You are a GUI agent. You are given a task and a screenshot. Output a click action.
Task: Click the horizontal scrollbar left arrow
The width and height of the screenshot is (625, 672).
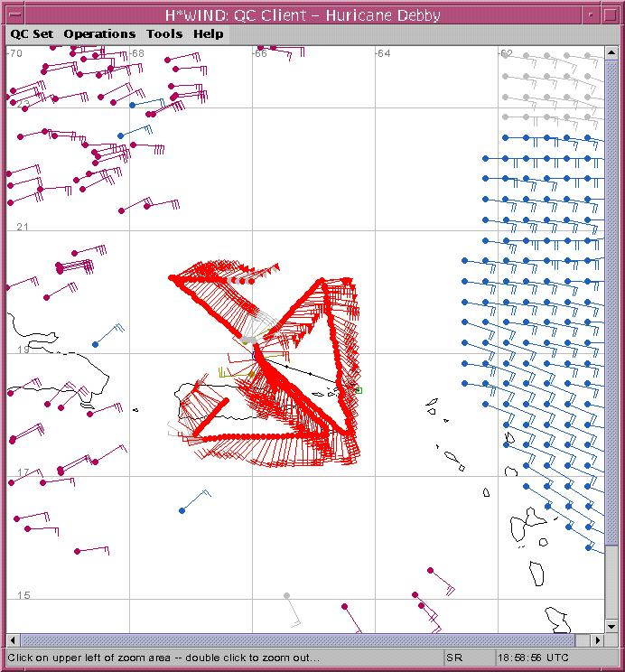[x=13, y=640]
